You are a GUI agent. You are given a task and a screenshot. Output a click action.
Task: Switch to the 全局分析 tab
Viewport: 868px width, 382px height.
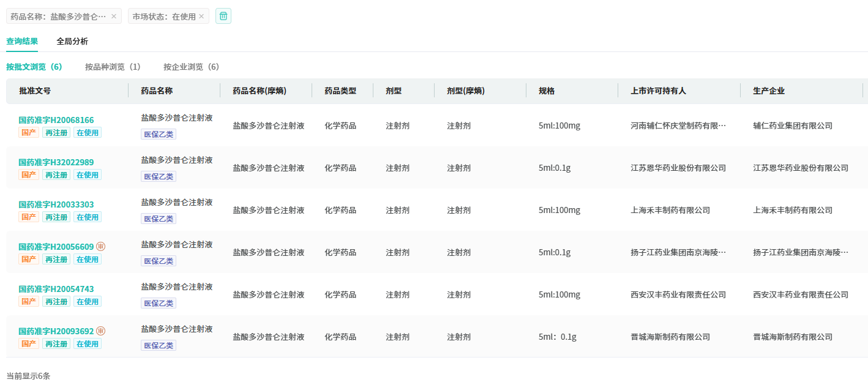coord(72,42)
